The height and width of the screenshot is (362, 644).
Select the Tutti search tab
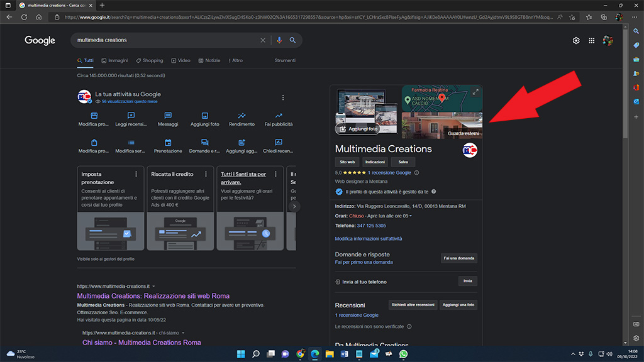click(86, 60)
